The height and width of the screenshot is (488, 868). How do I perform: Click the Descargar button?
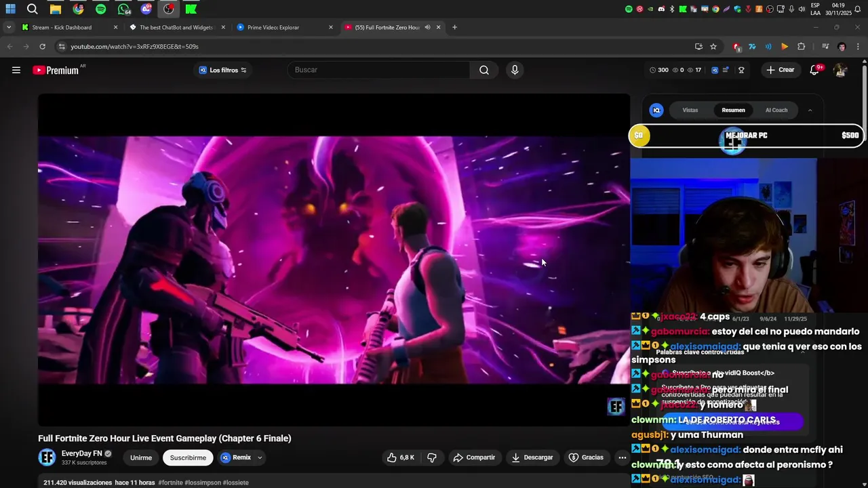pyautogui.click(x=532, y=457)
